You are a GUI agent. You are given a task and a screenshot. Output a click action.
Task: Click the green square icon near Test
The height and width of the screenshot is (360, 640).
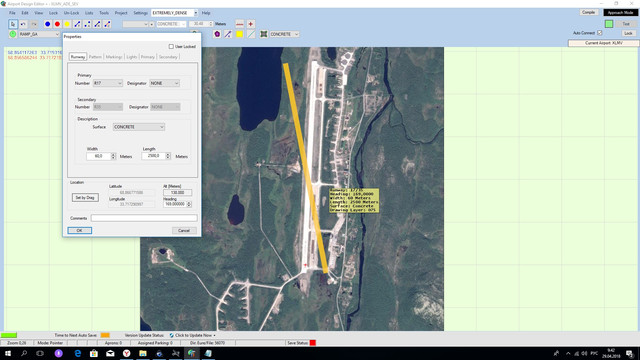pos(609,24)
